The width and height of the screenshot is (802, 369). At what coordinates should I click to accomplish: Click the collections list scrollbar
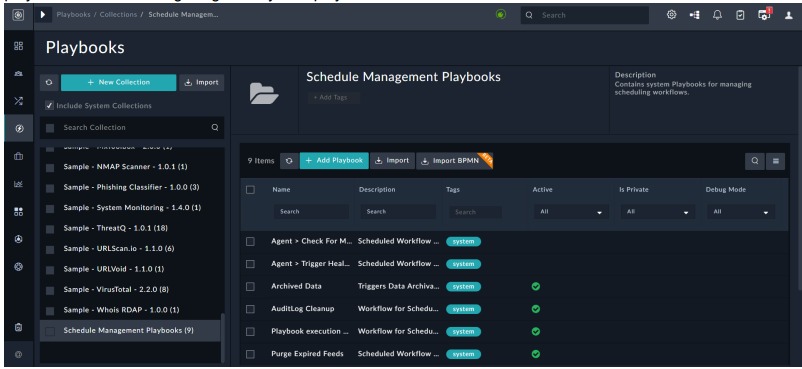point(222,337)
